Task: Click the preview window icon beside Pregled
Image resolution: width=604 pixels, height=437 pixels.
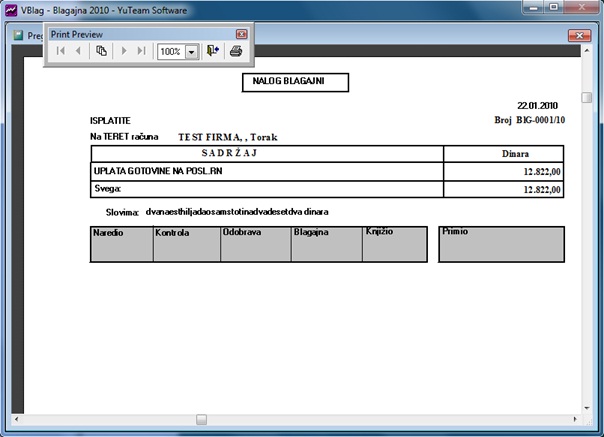Action: pos(18,35)
